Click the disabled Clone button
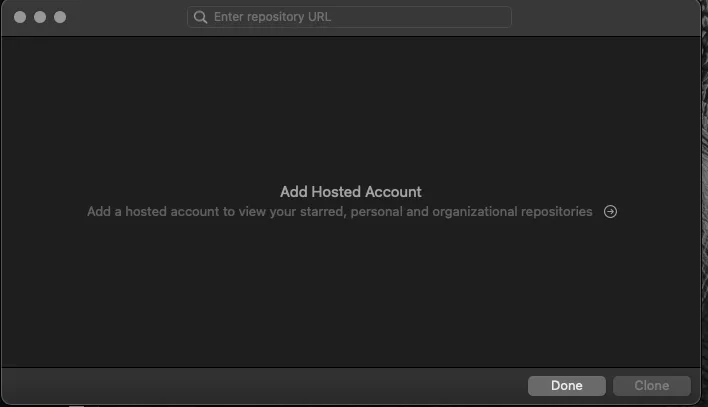The width and height of the screenshot is (708, 407). pyautogui.click(x=652, y=386)
